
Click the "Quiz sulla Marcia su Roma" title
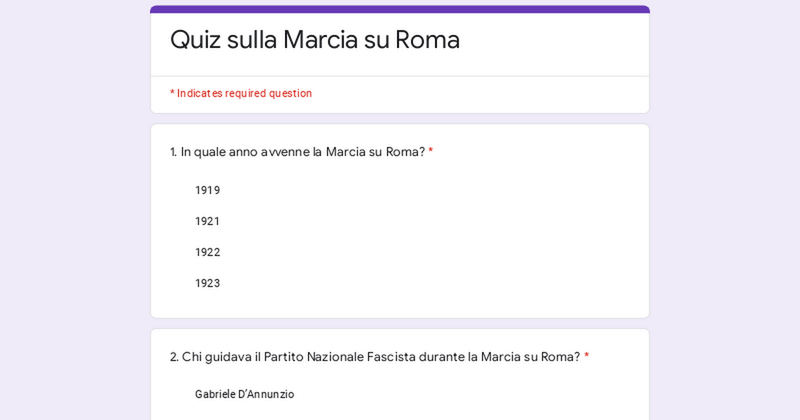[x=314, y=40]
